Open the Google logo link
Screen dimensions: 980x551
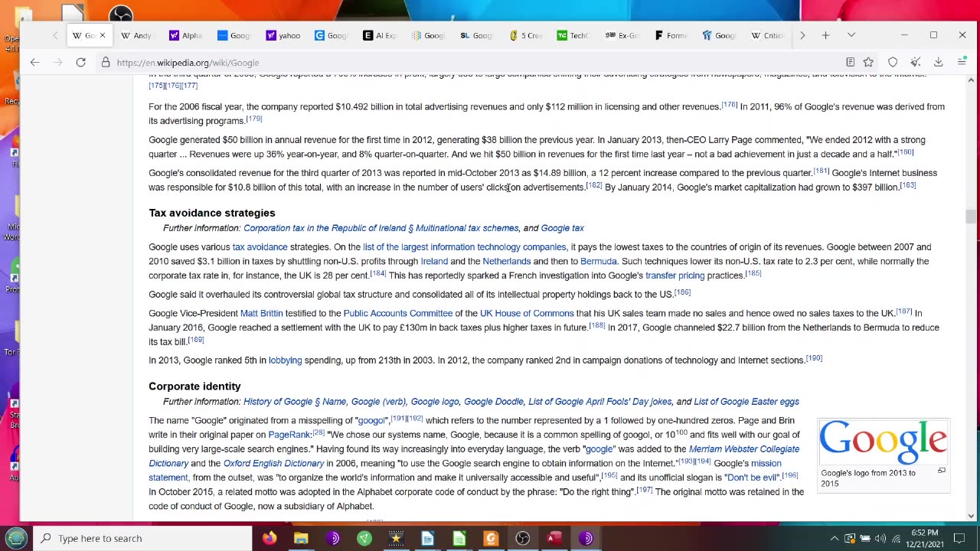tap(434, 402)
